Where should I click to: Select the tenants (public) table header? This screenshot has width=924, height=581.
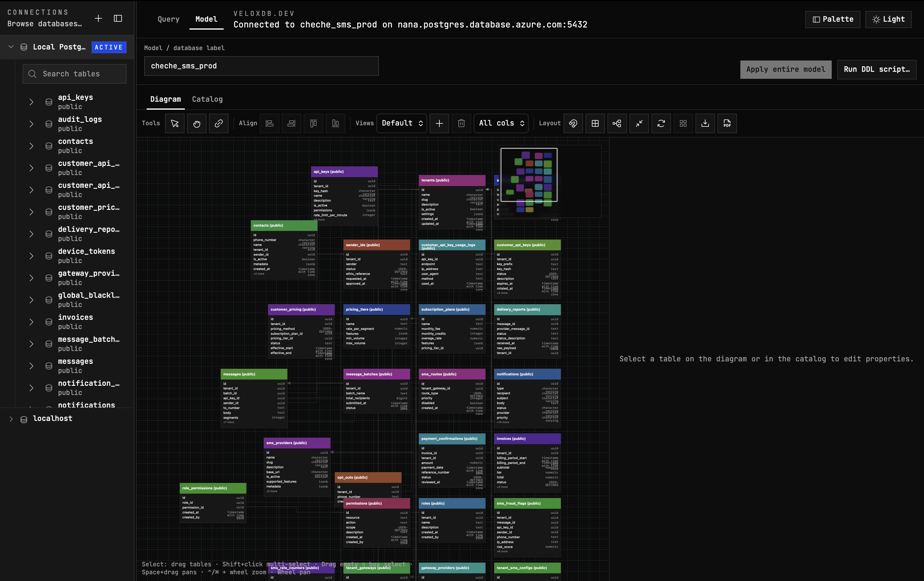pyautogui.click(x=452, y=180)
